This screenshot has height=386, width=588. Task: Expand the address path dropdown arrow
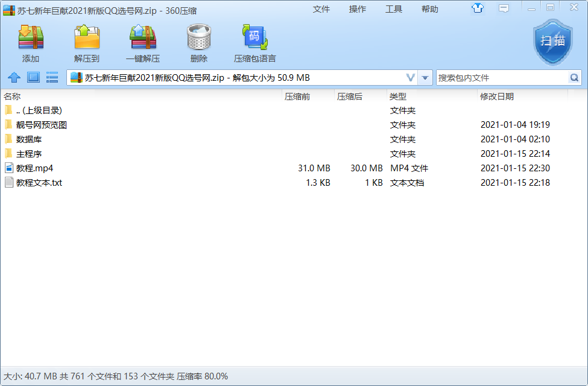pos(426,78)
